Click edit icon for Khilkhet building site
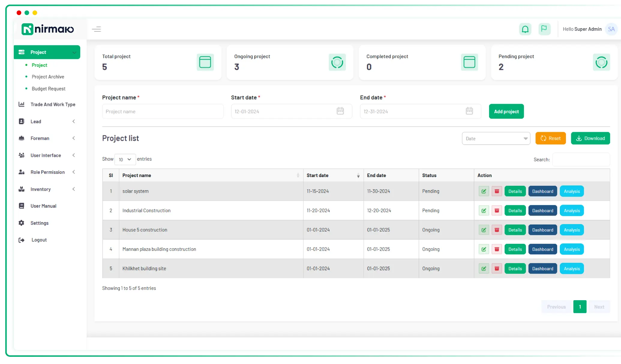The width and height of the screenshot is (621, 364). pos(484,269)
